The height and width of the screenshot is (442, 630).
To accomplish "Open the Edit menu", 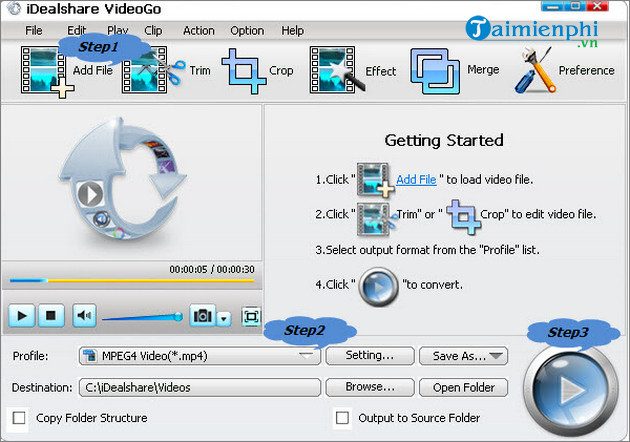I will (x=76, y=31).
